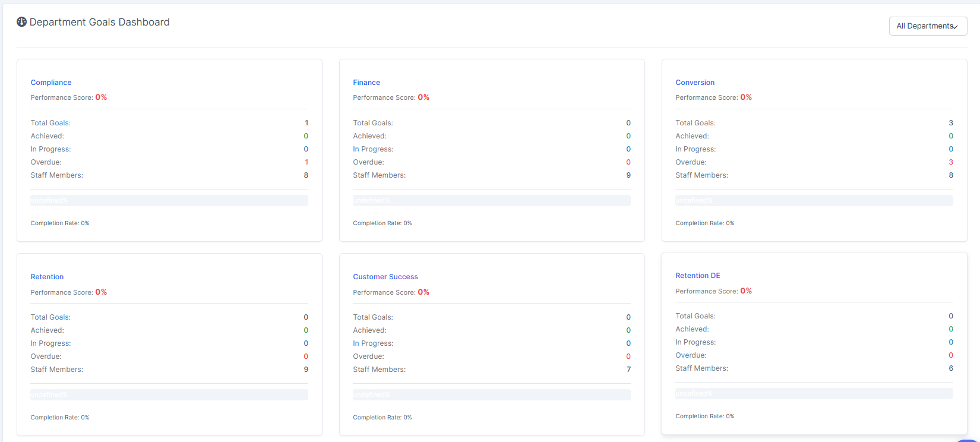Click the Compliance card progress bar
Screen dimensions: 980x442
pyautogui.click(x=169, y=201)
